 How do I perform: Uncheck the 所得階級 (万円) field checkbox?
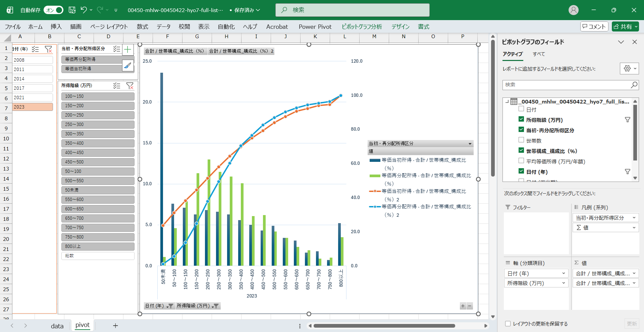tap(521, 119)
